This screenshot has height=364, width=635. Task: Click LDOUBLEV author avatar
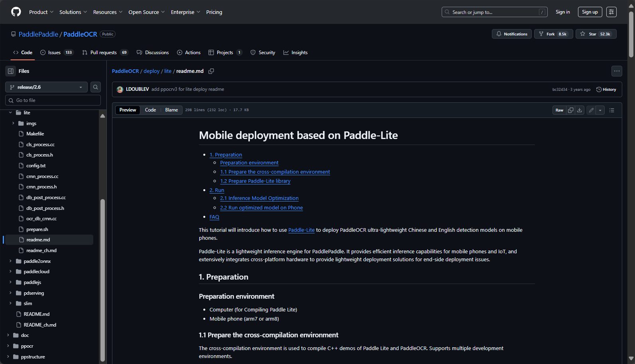pyautogui.click(x=120, y=90)
